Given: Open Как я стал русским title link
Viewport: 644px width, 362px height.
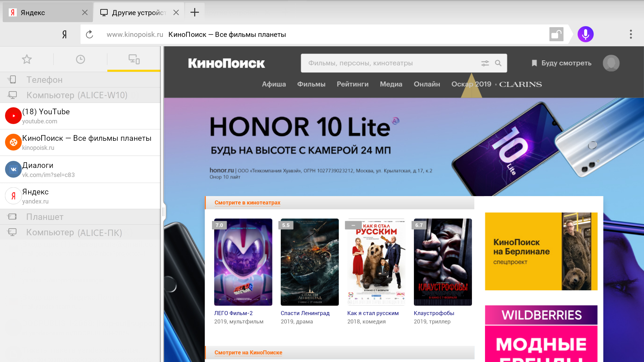Looking at the screenshot, I should [x=373, y=313].
